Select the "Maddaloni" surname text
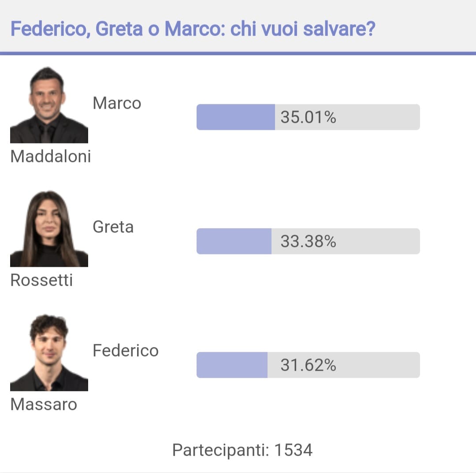The image size is (476, 473). pyautogui.click(x=51, y=156)
